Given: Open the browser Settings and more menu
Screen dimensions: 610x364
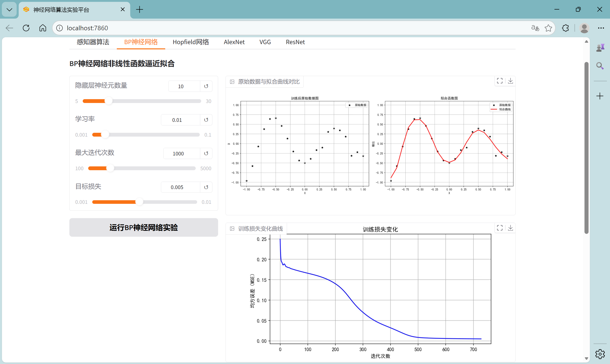Looking at the screenshot, I should (601, 28).
